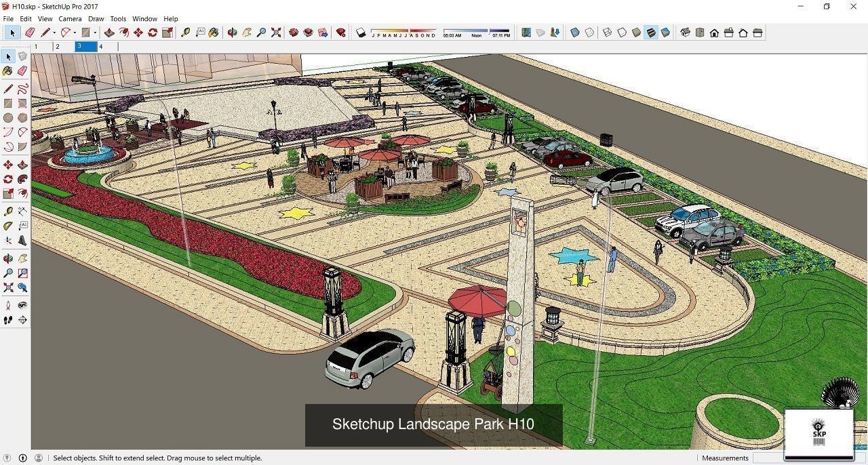Screen dimensions: 868x465
Task: Open the Window menu
Action: (144, 19)
